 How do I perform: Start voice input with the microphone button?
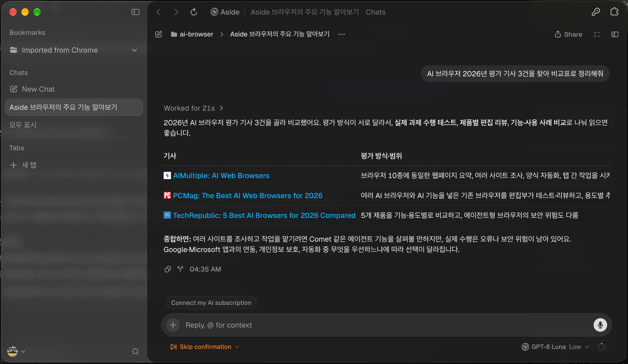[x=600, y=325]
